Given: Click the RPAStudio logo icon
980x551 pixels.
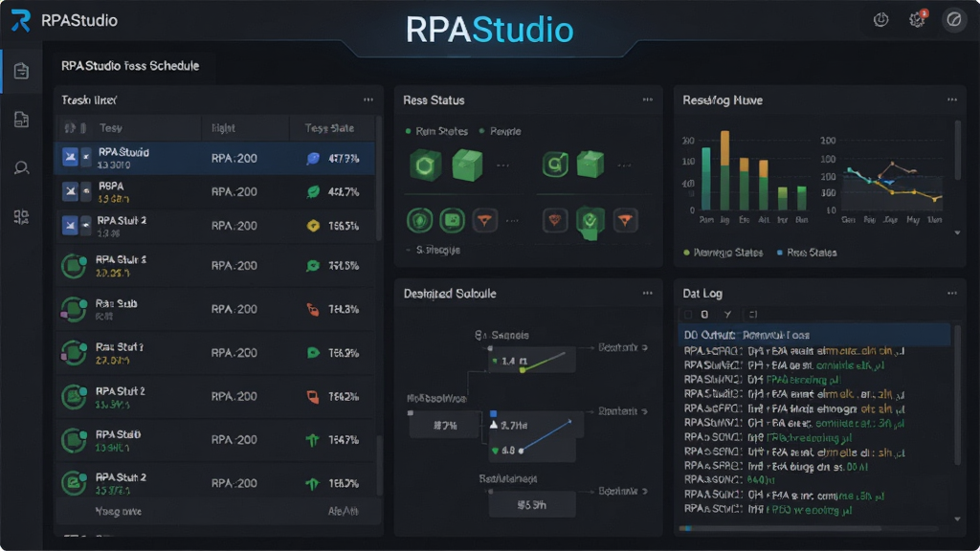Looking at the screenshot, I should coord(21,20).
